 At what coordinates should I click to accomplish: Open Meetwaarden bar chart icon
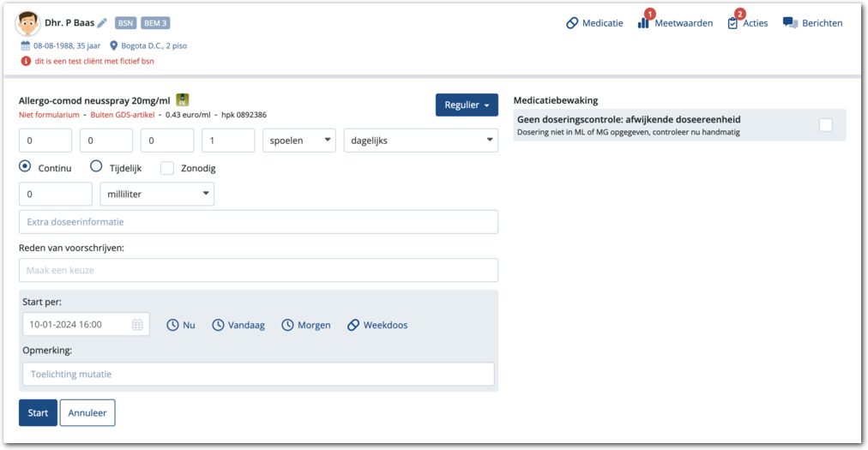(643, 23)
